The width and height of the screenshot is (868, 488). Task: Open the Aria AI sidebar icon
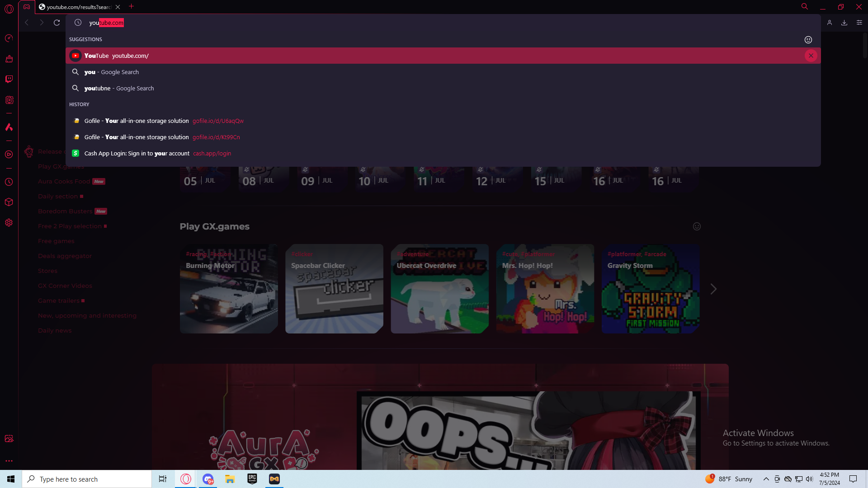click(9, 127)
